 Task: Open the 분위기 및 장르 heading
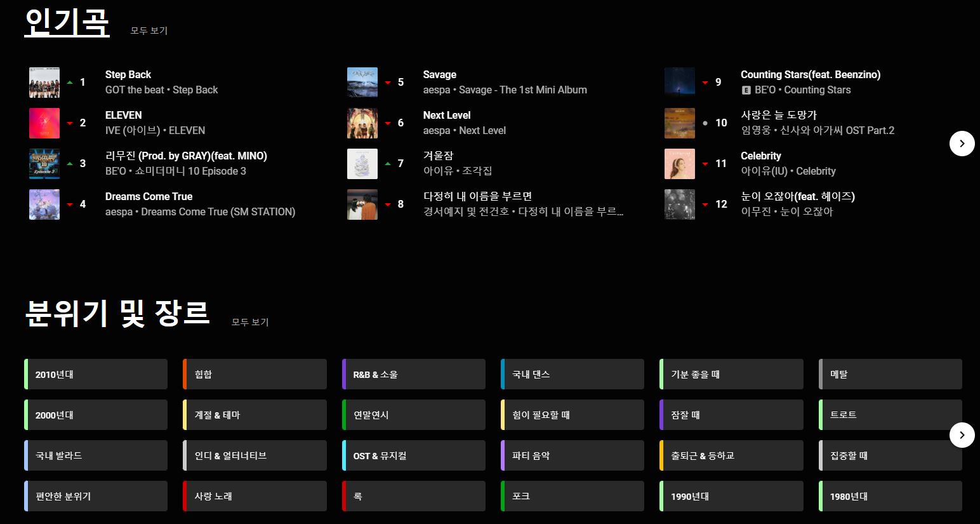pyautogui.click(x=117, y=313)
